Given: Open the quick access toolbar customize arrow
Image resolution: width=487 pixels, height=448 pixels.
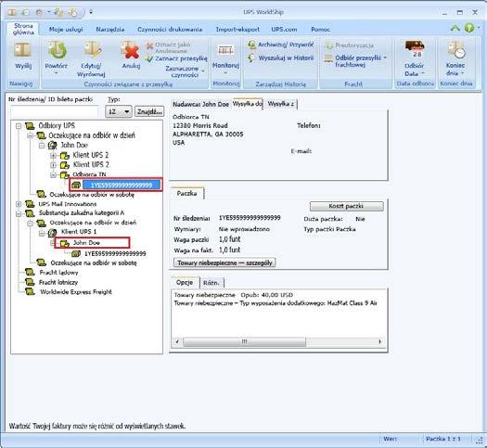Looking at the screenshot, I should 91,12.
